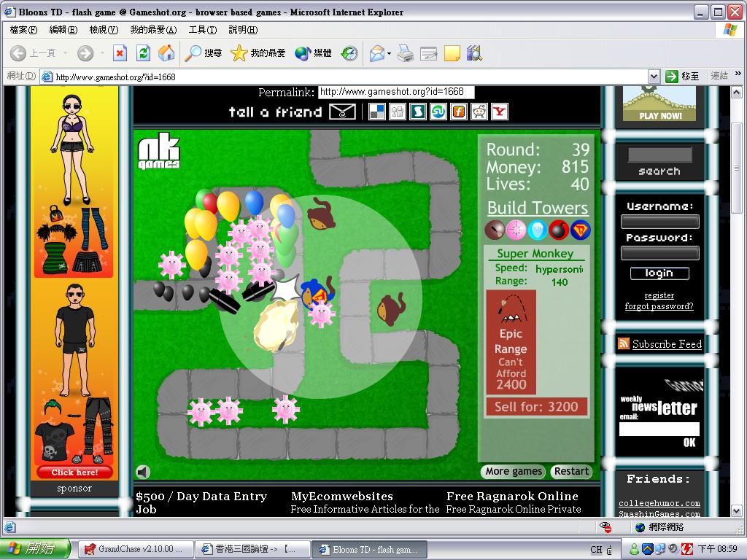
Task: Click the Username input field
Action: [x=659, y=222]
